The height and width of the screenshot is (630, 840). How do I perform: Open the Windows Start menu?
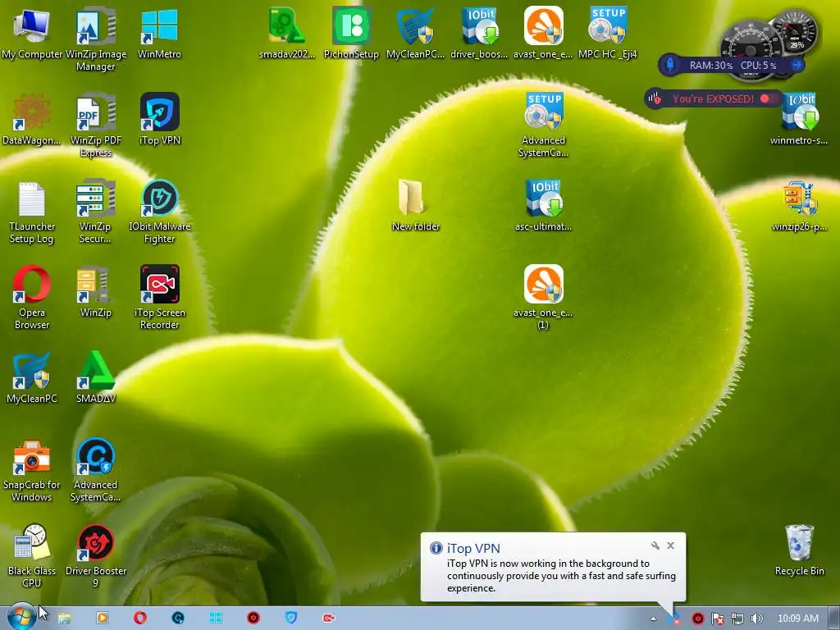click(21, 617)
